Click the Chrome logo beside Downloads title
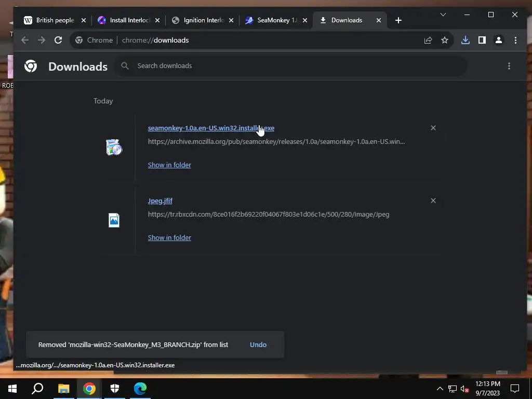Screen dimensions: 532x399 (31, 66)
